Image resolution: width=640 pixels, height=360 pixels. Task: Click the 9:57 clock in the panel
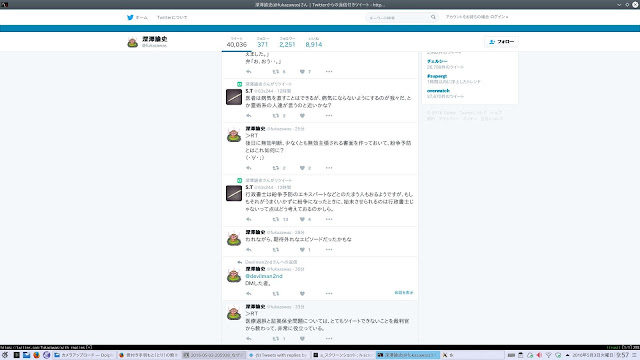click(622, 355)
